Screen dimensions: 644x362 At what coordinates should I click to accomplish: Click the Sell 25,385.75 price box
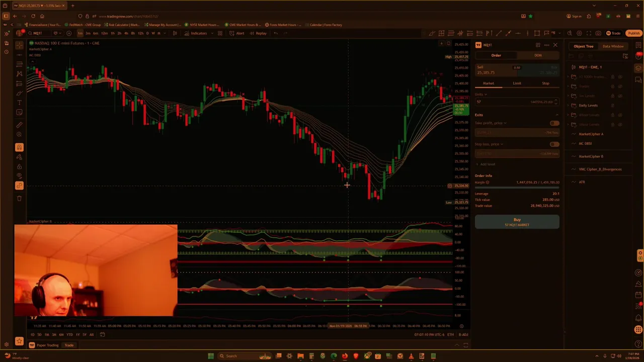click(x=496, y=70)
